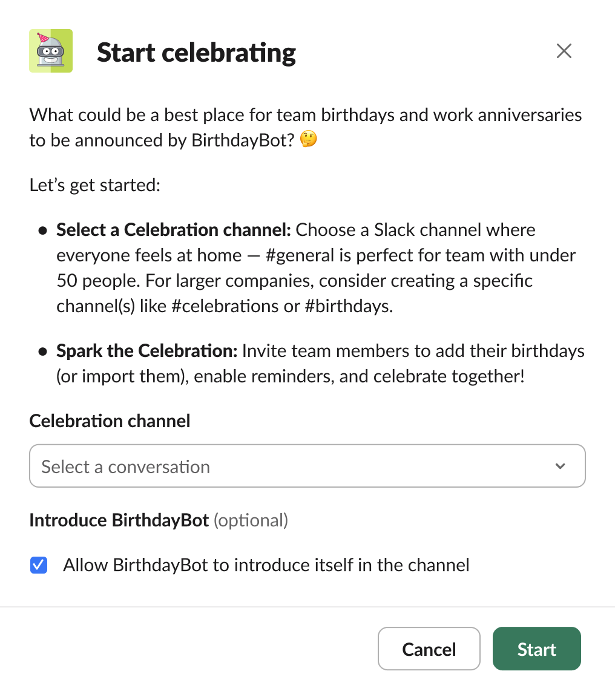Click the green Start button background

tap(536, 649)
